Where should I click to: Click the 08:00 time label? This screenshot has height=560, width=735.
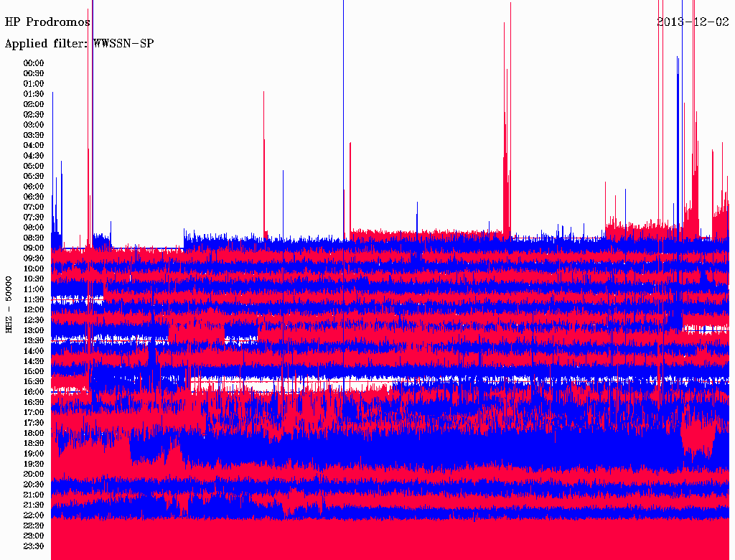coord(34,228)
